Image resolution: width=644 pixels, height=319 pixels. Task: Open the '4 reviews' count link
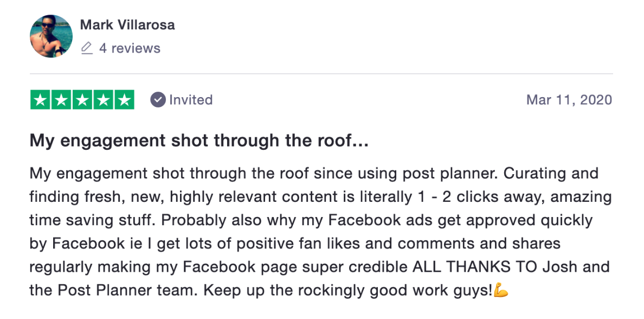pyautogui.click(x=130, y=48)
